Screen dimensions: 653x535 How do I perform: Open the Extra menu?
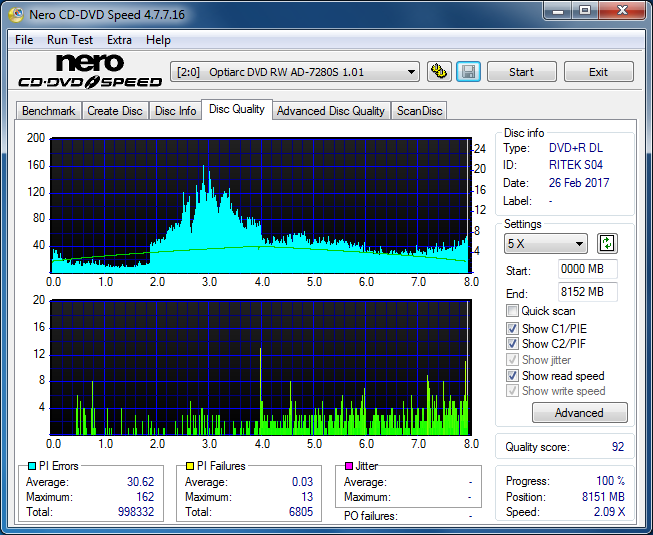(119, 40)
